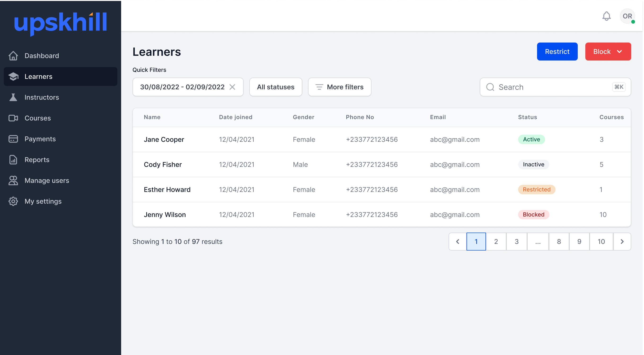
Task: Click the previous page chevron
Action: point(458,242)
